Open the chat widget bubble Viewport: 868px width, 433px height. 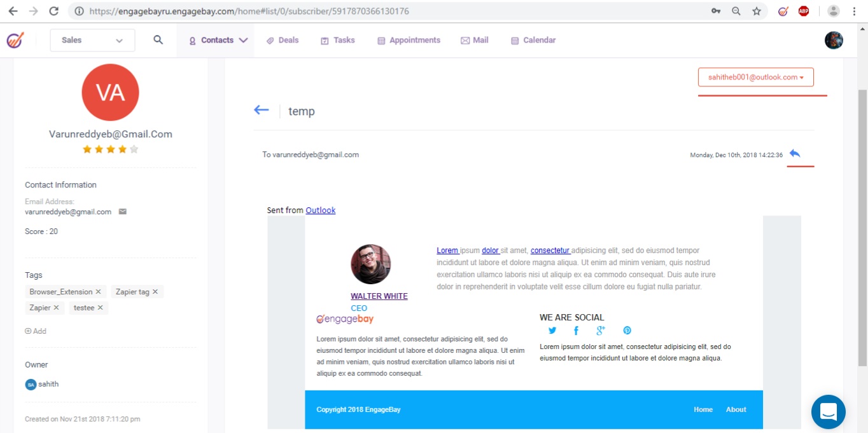828,411
